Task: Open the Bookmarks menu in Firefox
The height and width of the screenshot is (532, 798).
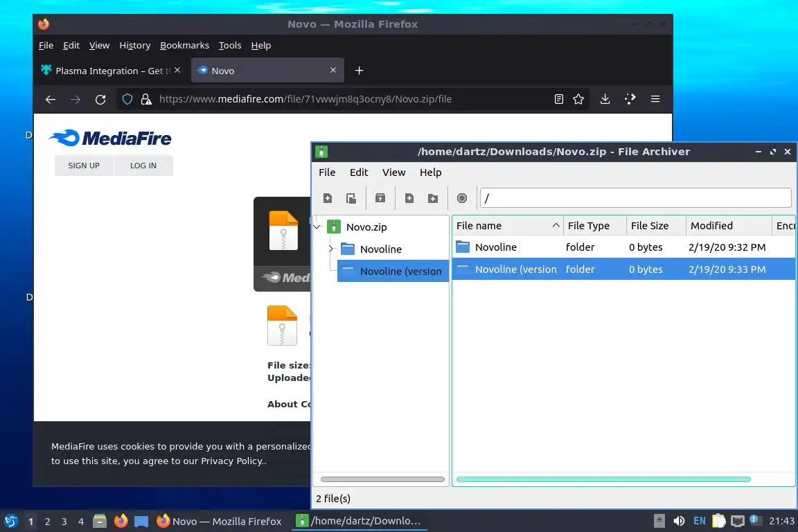Action: 184,45
